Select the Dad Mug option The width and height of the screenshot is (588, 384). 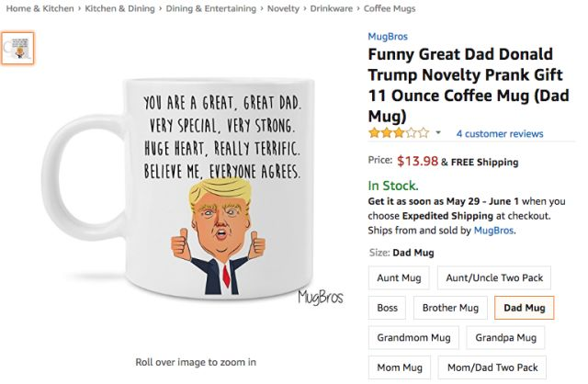(x=525, y=308)
